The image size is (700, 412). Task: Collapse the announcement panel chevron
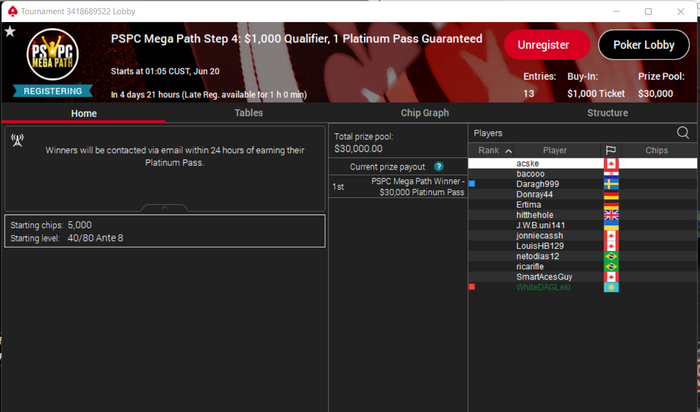[x=164, y=208]
